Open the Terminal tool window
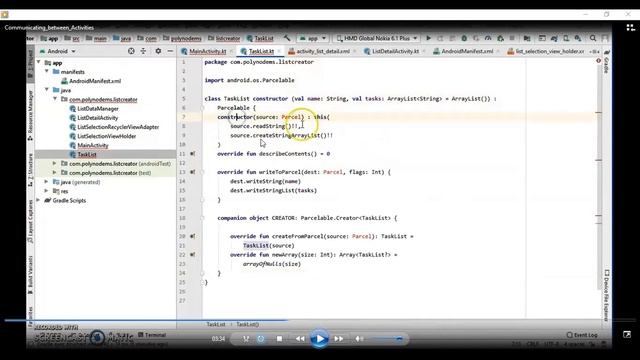This screenshot has width=640, height=360. (152, 335)
